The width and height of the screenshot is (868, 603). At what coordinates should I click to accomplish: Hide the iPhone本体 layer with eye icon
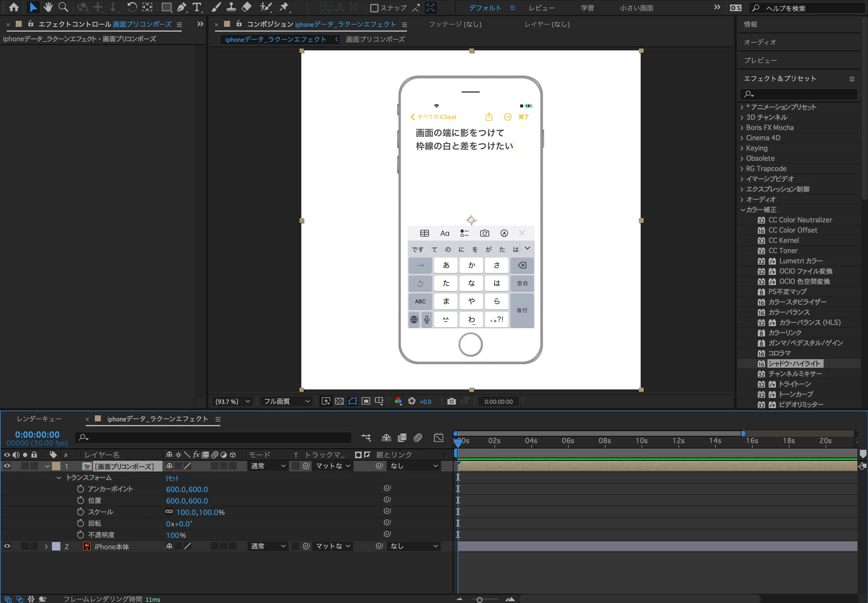pos(7,546)
